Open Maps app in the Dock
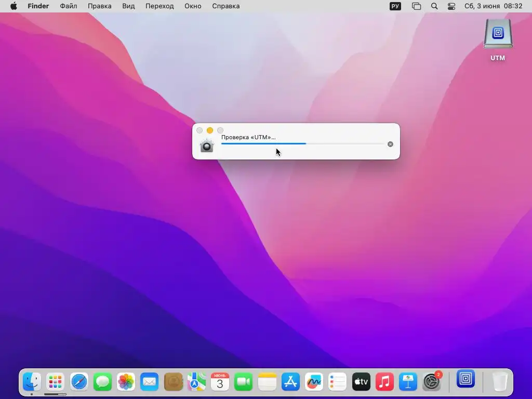 coord(196,382)
